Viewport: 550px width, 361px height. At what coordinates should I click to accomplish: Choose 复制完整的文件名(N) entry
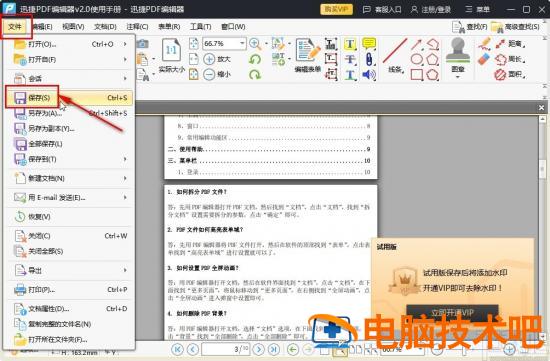[69, 324]
